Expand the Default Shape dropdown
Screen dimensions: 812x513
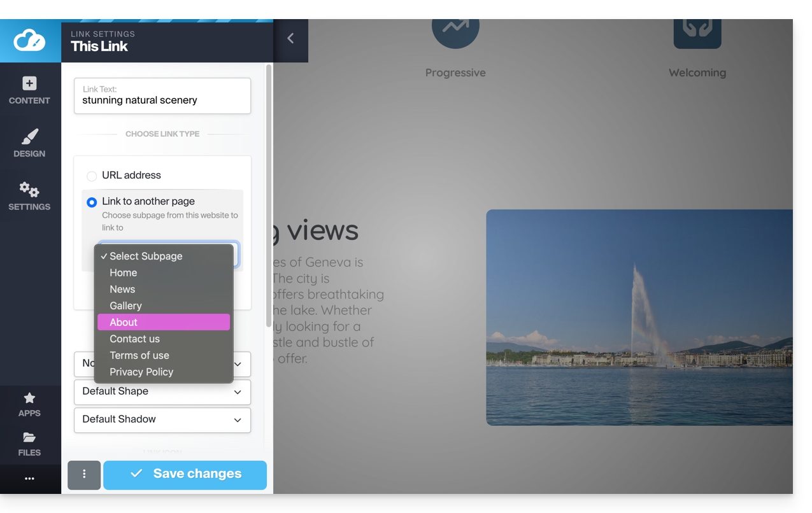coord(162,391)
